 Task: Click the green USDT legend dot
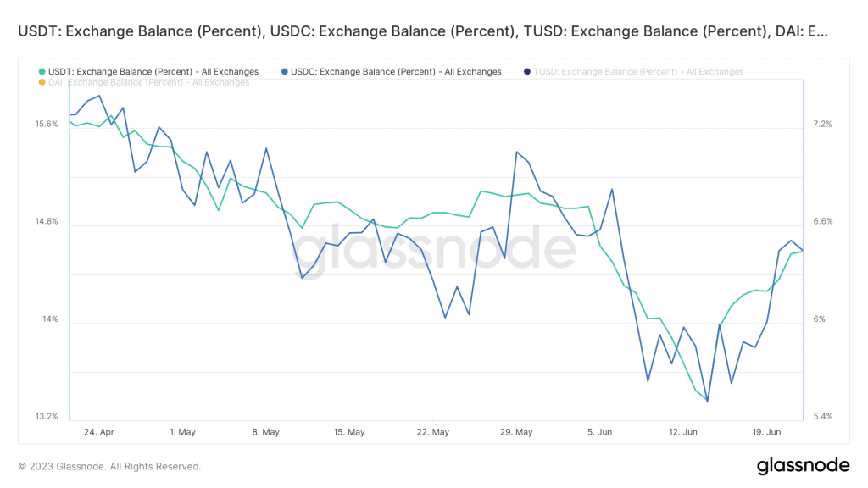pos(42,72)
